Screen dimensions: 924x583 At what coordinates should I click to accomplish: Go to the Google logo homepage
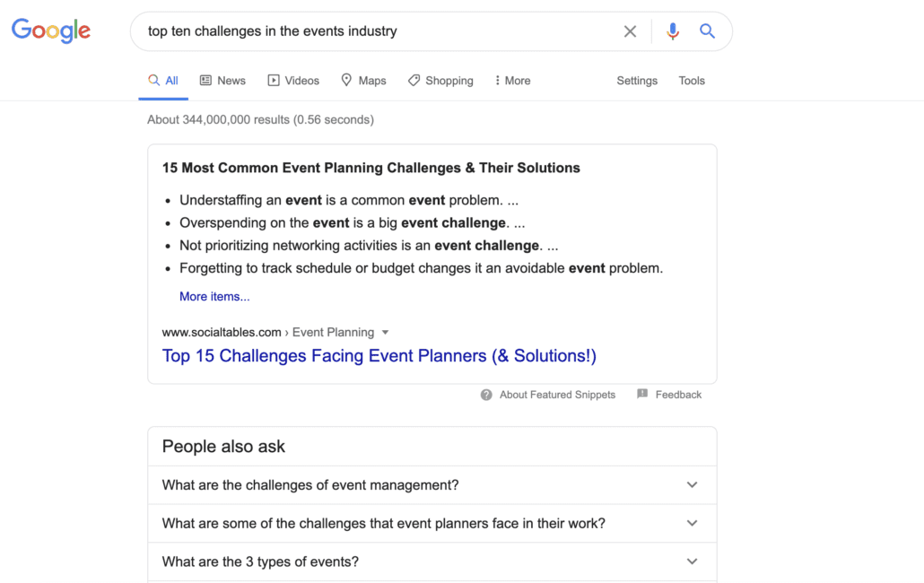(51, 30)
